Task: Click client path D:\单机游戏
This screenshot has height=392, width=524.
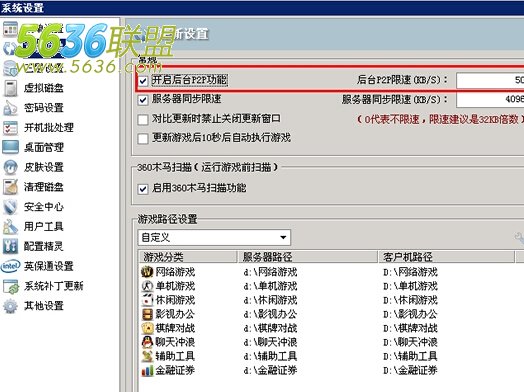Action: (x=410, y=286)
